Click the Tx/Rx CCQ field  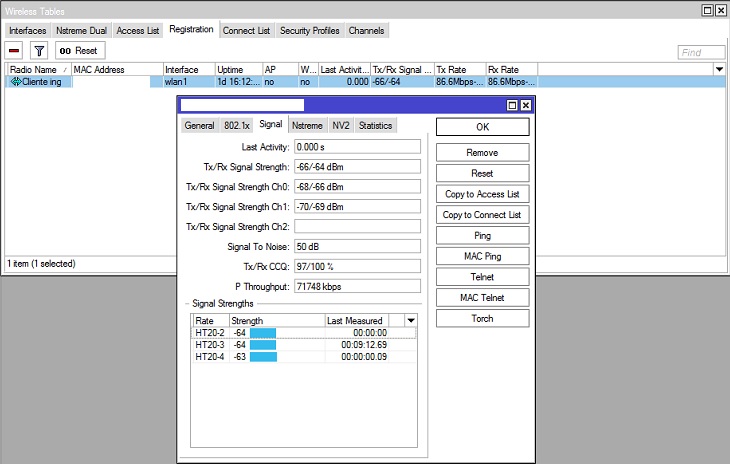[357, 266]
